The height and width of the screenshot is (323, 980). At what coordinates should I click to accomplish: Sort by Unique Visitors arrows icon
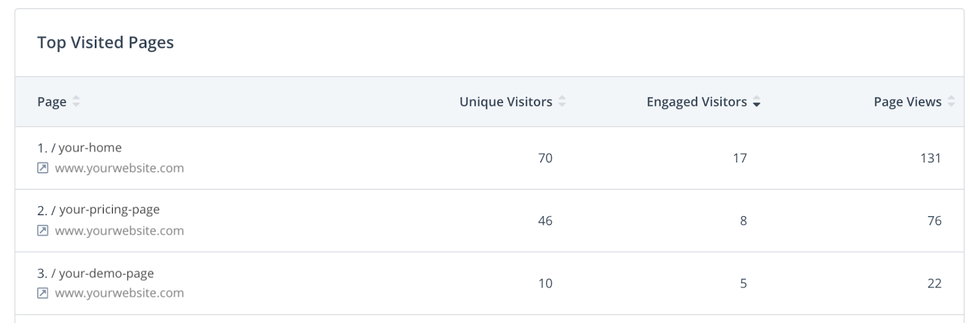tap(562, 102)
